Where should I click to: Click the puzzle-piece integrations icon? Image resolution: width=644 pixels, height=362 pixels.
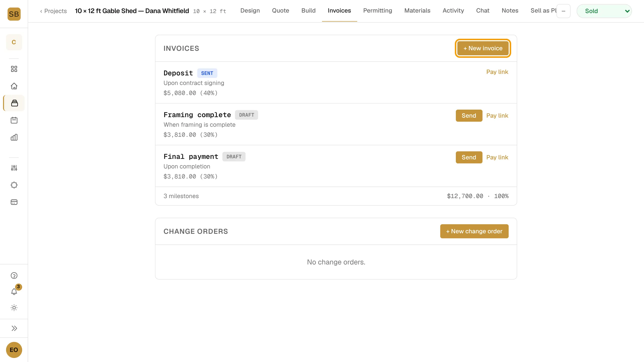click(x=14, y=185)
